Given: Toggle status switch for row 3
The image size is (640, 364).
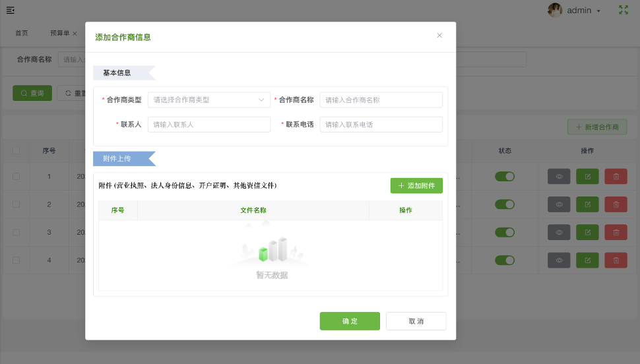Looking at the screenshot, I should (x=505, y=232).
